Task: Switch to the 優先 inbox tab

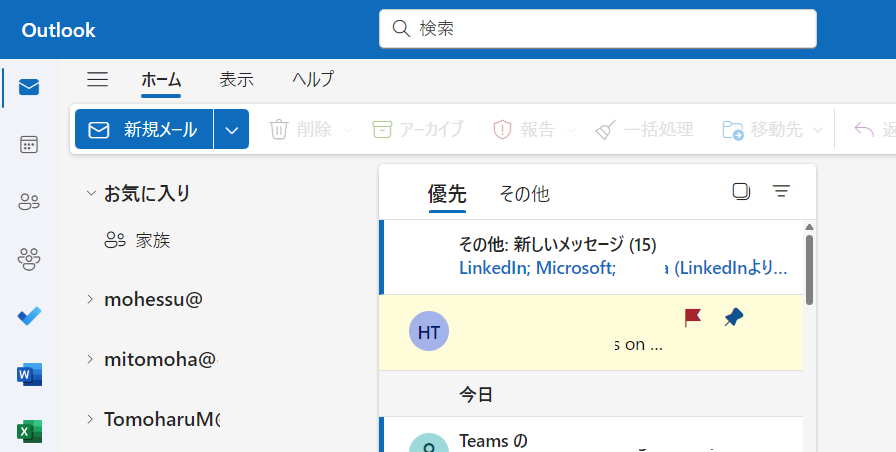Action: click(447, 194)
